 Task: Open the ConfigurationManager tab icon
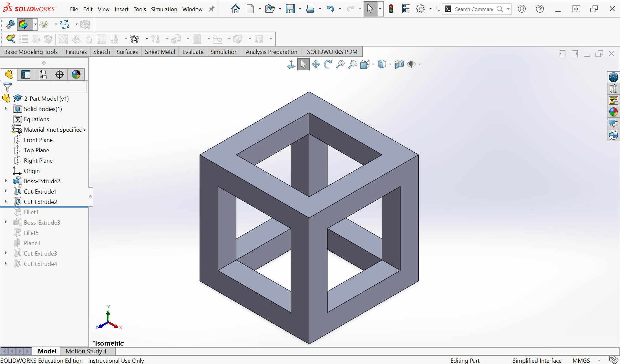pos(43,75)
